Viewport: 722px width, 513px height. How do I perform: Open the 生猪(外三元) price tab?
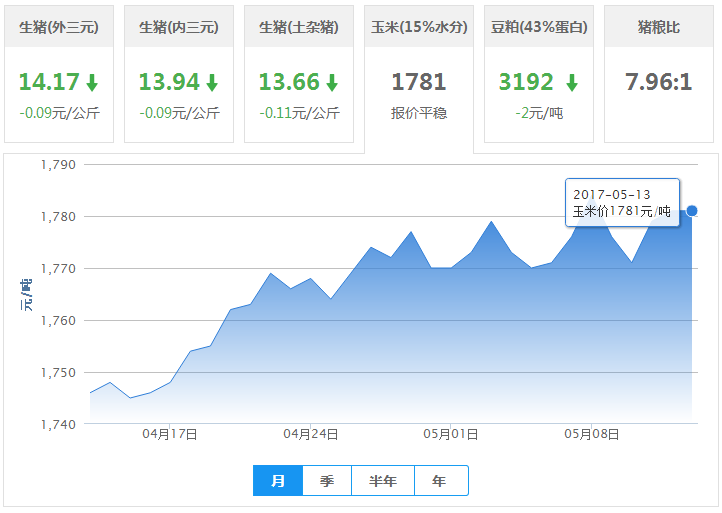[59, 74]
